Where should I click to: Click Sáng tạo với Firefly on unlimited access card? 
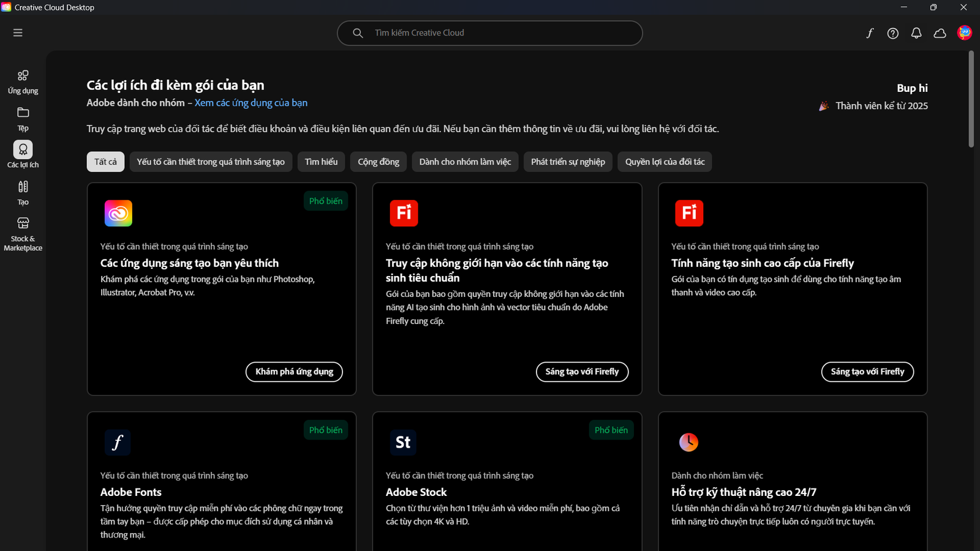[x=582, y=372]
